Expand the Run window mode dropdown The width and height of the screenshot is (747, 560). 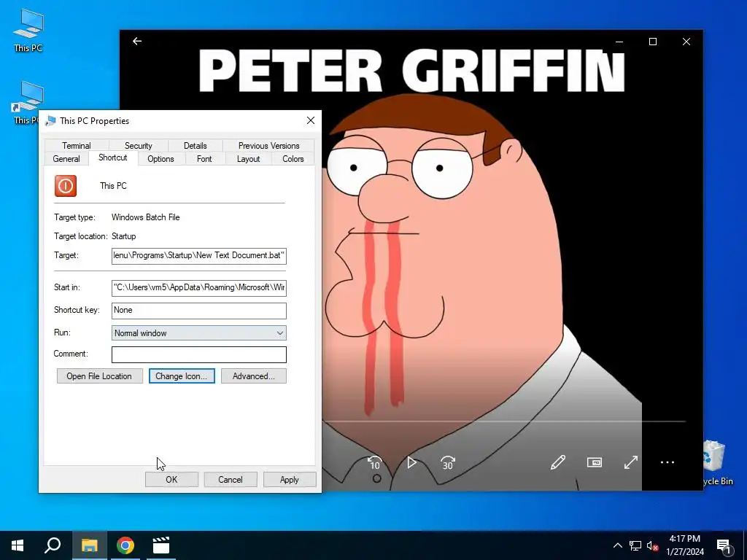(x=199, y=332)
